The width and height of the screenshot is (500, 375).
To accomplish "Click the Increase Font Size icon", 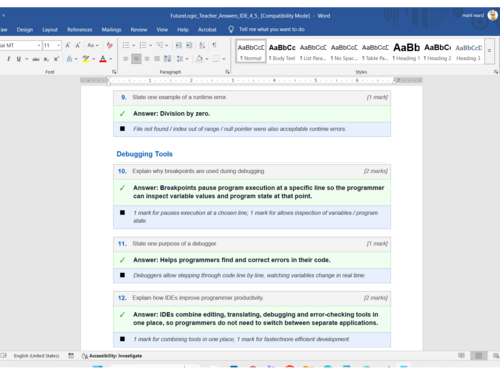I will (68, 45).
